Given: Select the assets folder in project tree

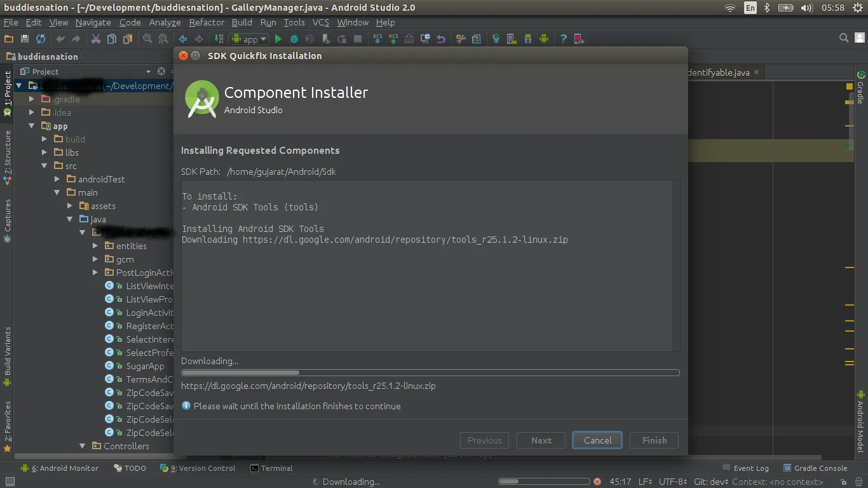Looking at the screenshot, I should click(x=97, y=206).
